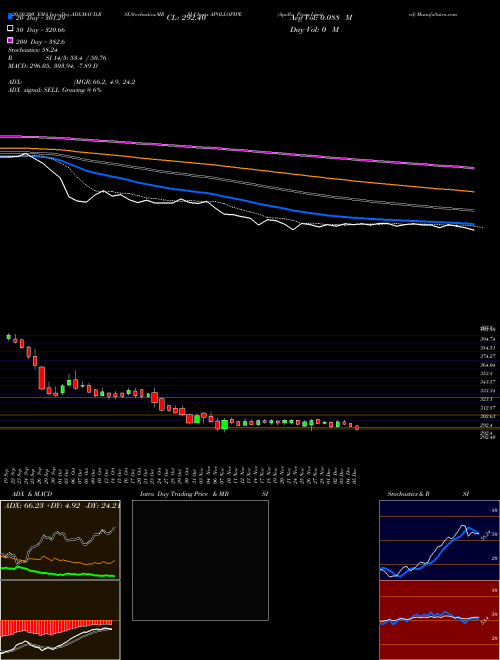Open the blue Stochastics mini chart
The width and height of the screenshot is (500, 660).
(439, 540)
